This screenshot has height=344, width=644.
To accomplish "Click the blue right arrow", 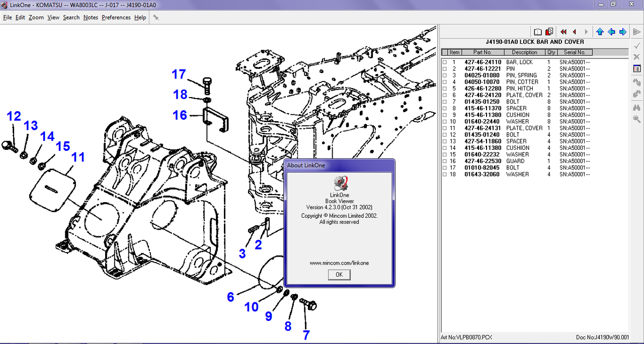I will 623,32.
